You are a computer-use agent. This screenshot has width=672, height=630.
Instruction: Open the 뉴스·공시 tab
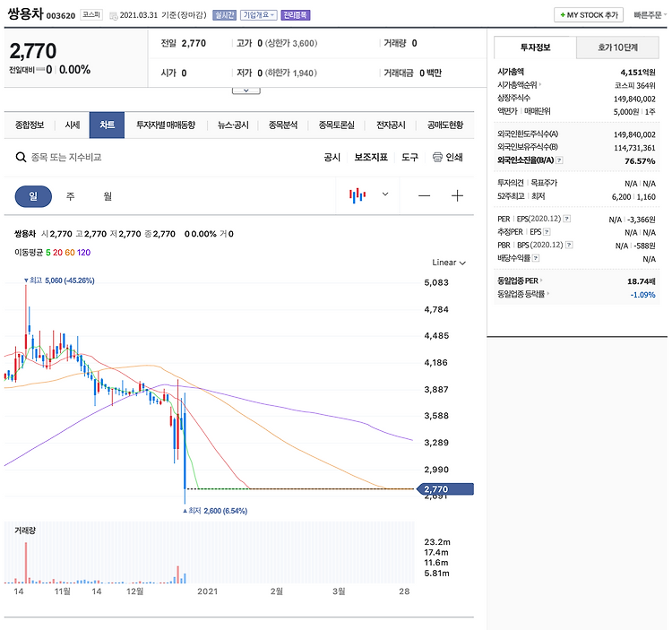(233, 125)
